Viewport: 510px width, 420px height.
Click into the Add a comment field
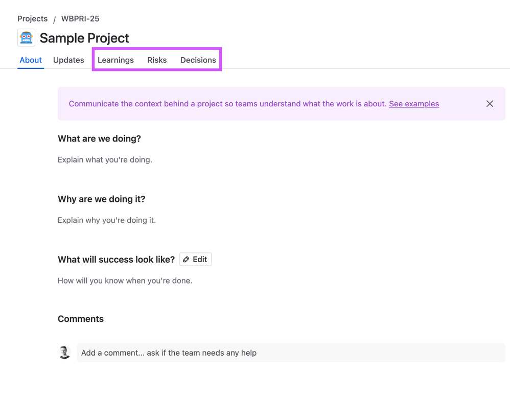point(291,353)
